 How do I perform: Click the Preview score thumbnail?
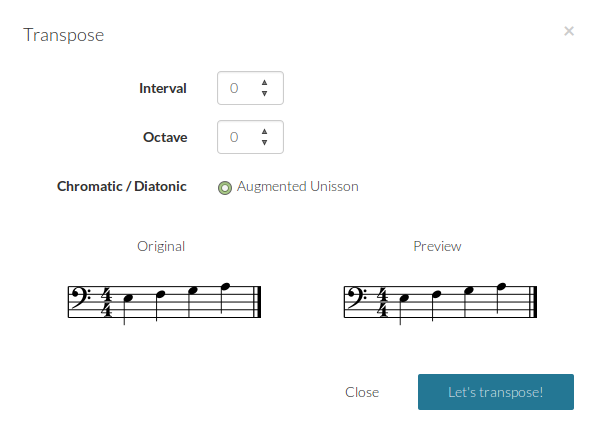[x=440, y=303]
